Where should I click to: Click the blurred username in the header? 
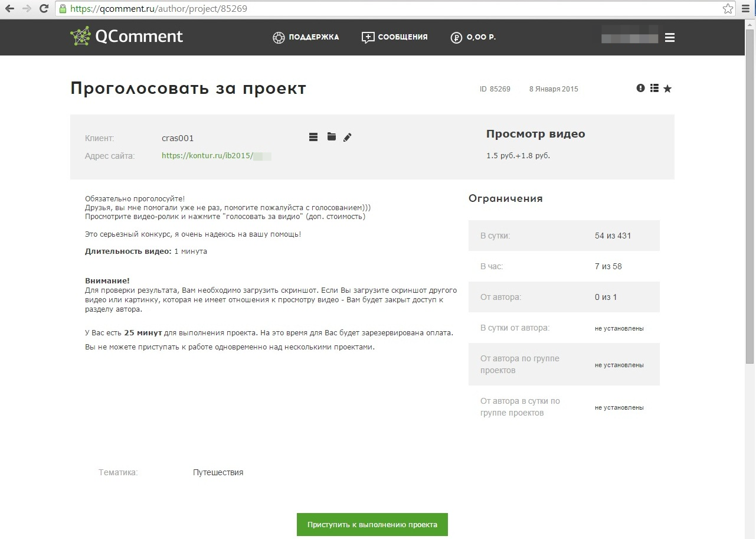pos(629,35)
